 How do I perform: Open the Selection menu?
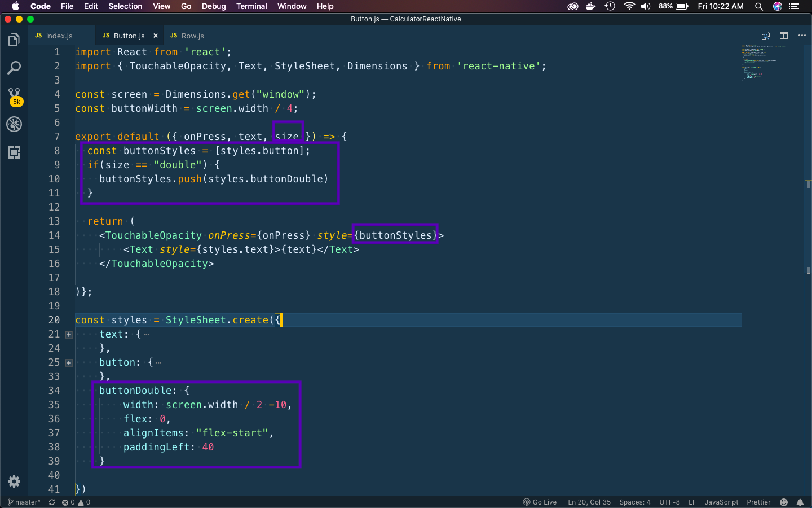point(125,6)
